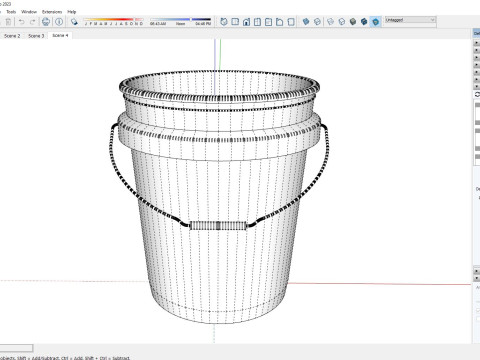Screen dimensions: 480x360
Task: Select Monochrome face style
Action: [x=376, y=22]
